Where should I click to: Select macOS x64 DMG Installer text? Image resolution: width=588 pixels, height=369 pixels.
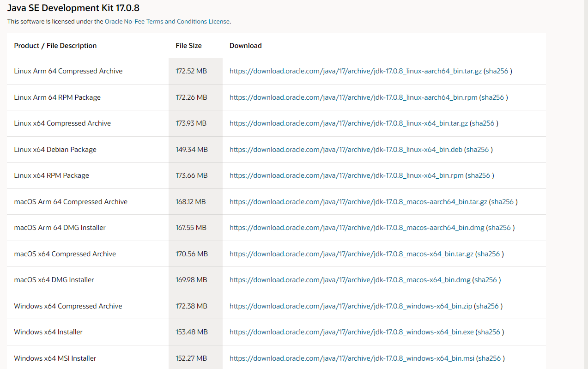coord(54,280)
